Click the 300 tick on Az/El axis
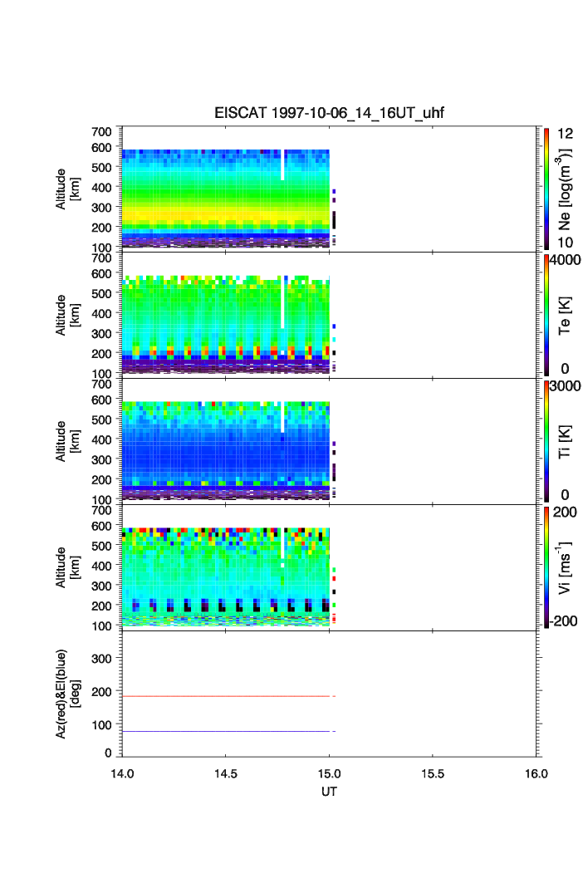 pos(101,659)
